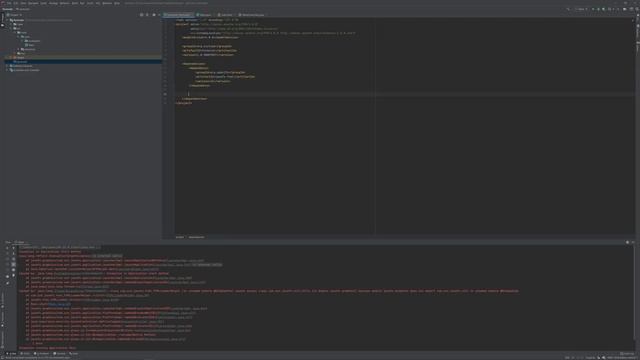
Task: Open the Code menu
Action: pyautogui.click(x=43, y=3)
